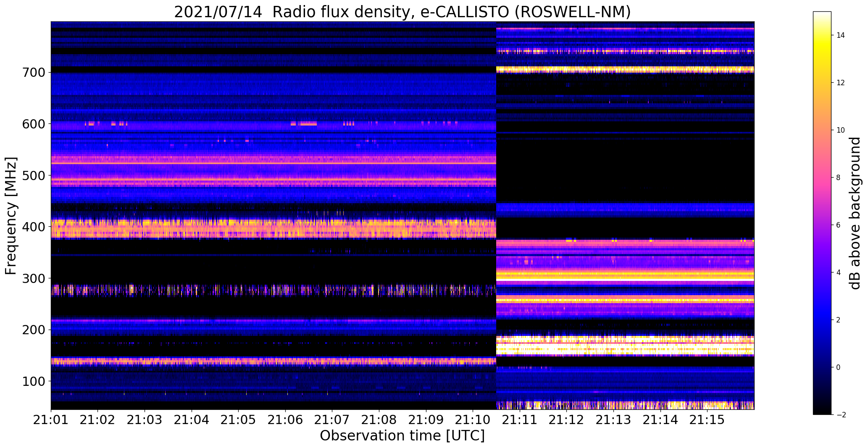Click the colorbar tick label 0
Viewport: 868px width, 448px height.
[x=839, y=367]
